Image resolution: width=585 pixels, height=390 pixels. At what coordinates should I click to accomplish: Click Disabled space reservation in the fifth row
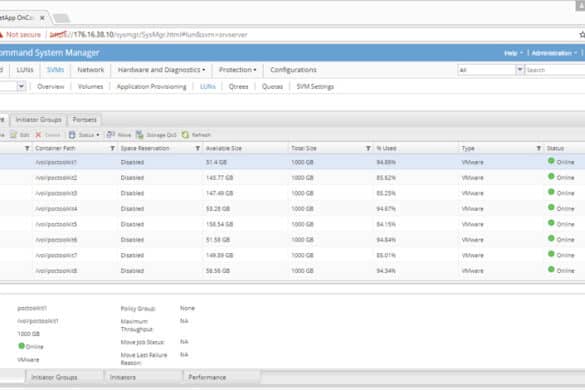coord(132,224)
